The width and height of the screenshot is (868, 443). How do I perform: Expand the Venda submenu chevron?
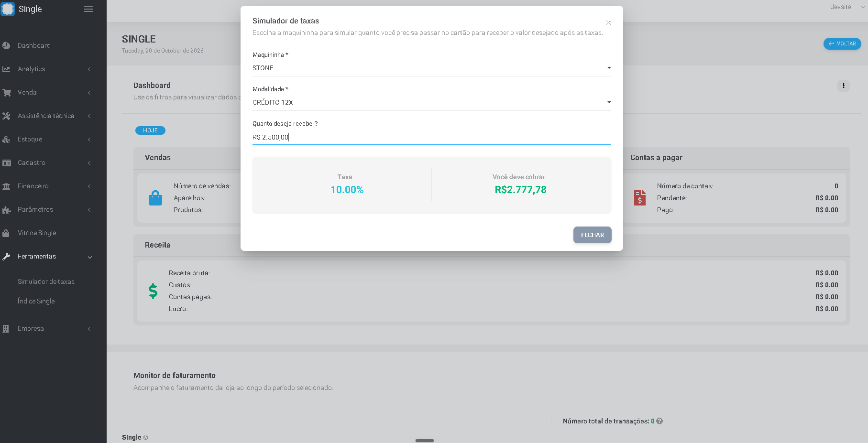89,92
